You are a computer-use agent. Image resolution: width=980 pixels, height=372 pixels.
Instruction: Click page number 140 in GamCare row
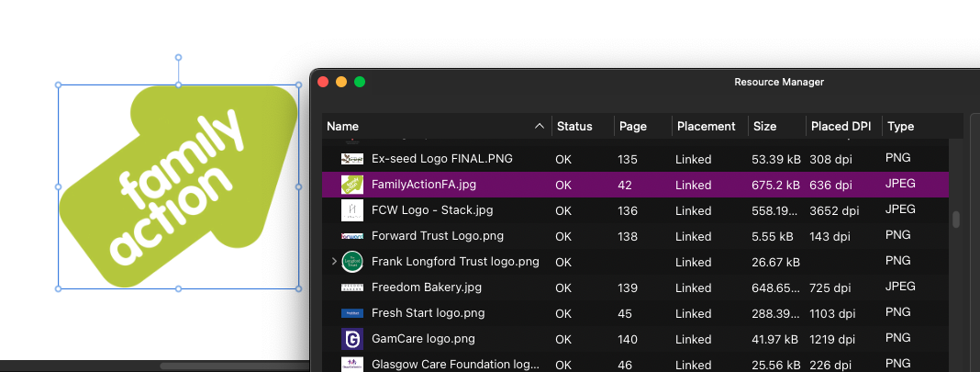coord(628,340)
